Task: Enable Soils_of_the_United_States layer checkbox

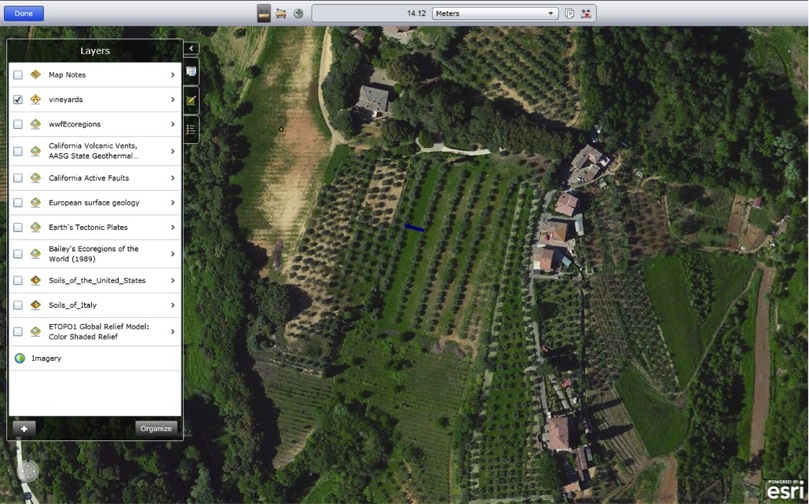Action: click(18, 281)
